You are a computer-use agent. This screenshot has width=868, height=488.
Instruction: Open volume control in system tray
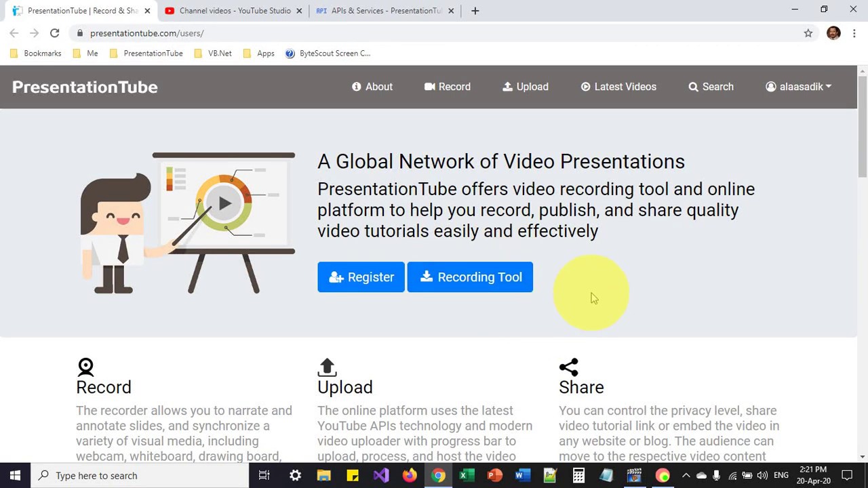click(762, 476)
